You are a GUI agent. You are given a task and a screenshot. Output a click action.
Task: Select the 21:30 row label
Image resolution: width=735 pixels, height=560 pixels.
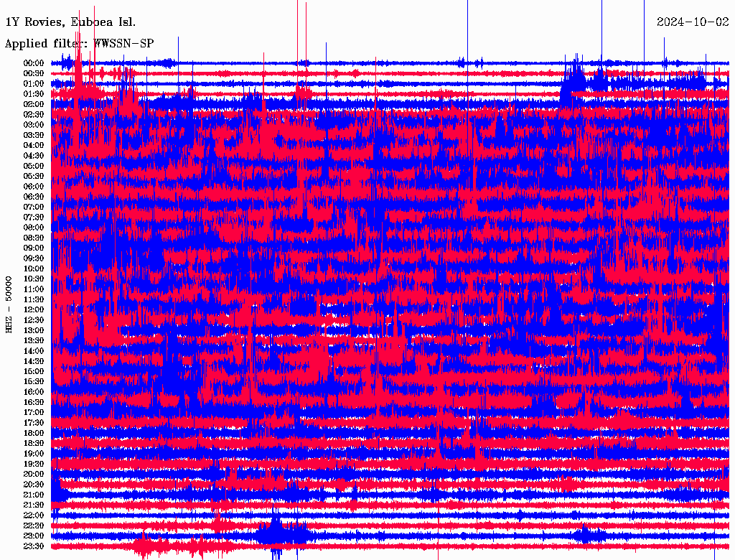click(34, 505)
